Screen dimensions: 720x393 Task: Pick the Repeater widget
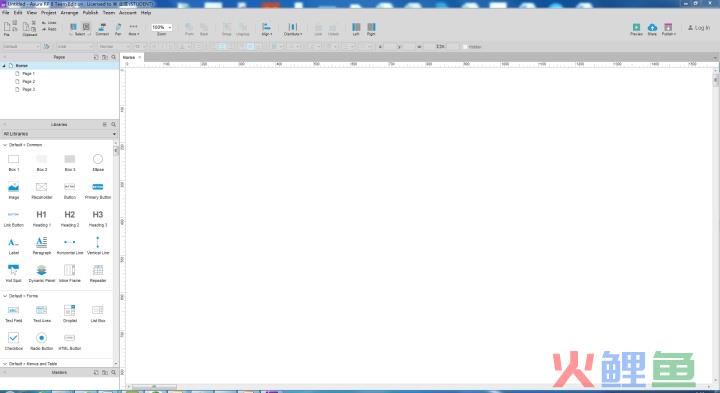[x=98, y=273]
